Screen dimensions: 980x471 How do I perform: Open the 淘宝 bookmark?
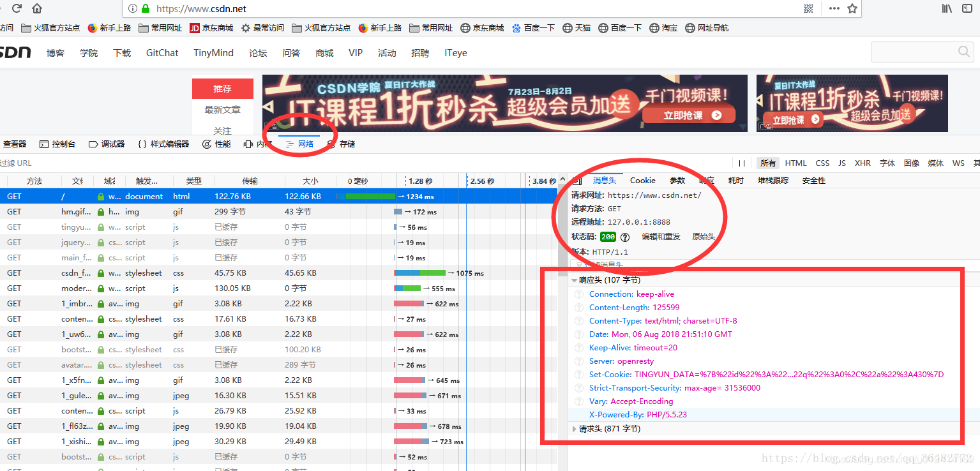[x=663, y=28]
